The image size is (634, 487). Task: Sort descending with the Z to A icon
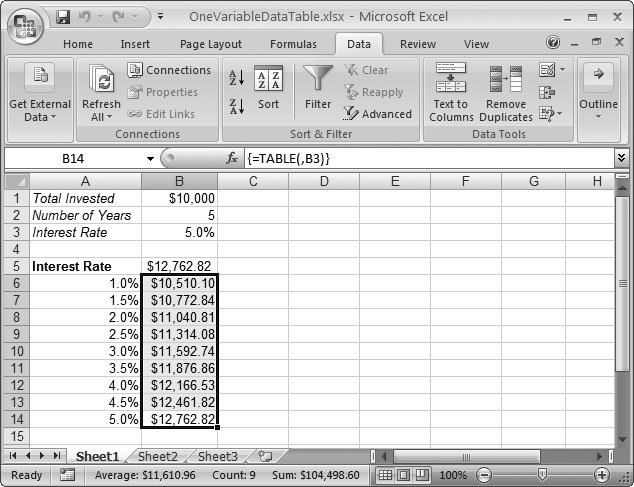(237, 105)
